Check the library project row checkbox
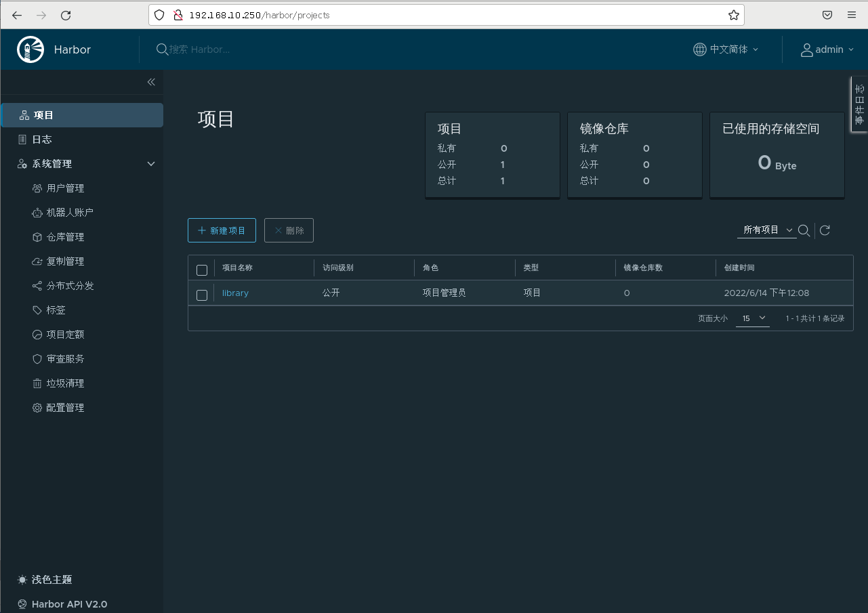 click(202, 295)
